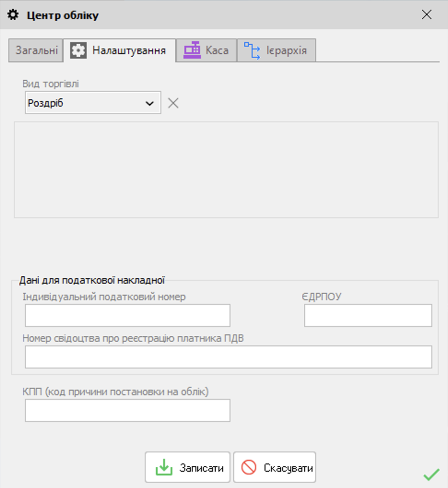Focus the Номер свідоцтва платника ПДВ field

(x=229, y=357)
